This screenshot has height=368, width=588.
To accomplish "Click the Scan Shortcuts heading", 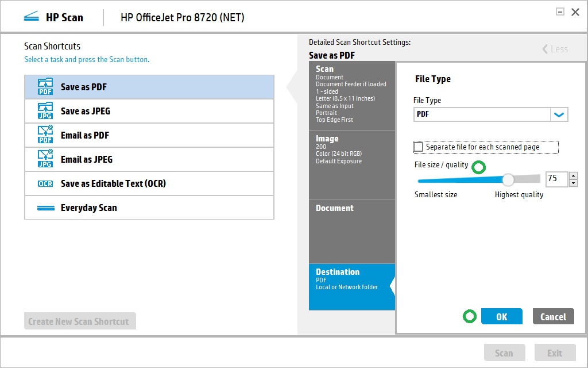I will [52, 46].
